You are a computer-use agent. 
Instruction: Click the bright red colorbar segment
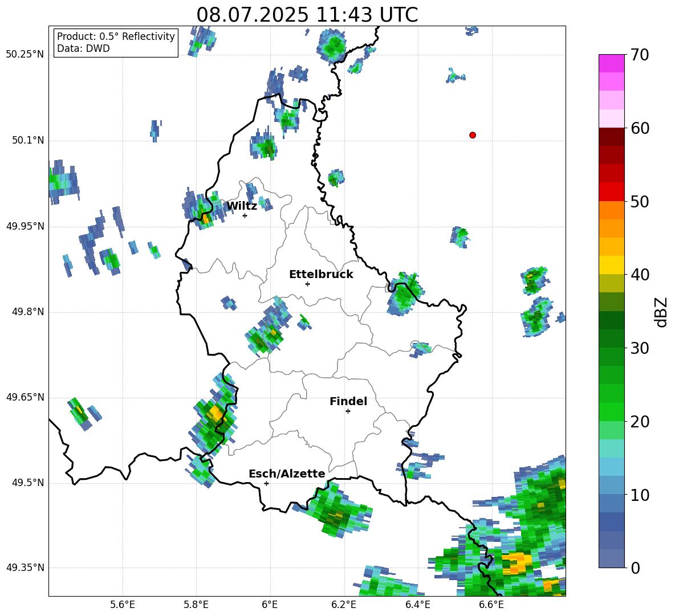[611, 192]
